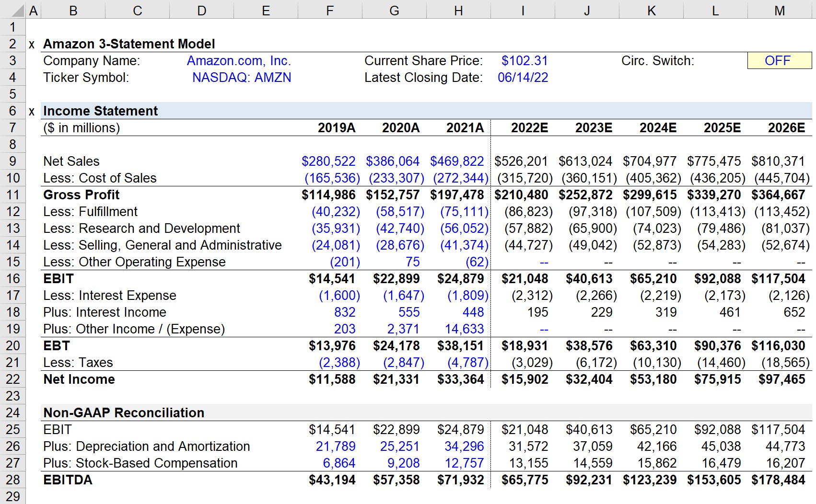Click the EBITDA row label
Screen dimensions: 816x504
pos(68,480)
